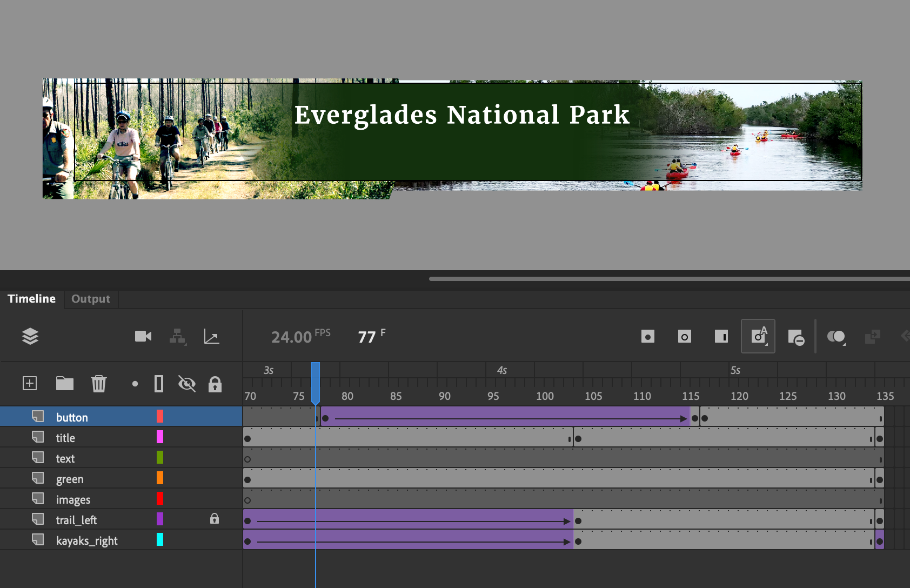Select the button layer's purple tween span

point(505,417)
